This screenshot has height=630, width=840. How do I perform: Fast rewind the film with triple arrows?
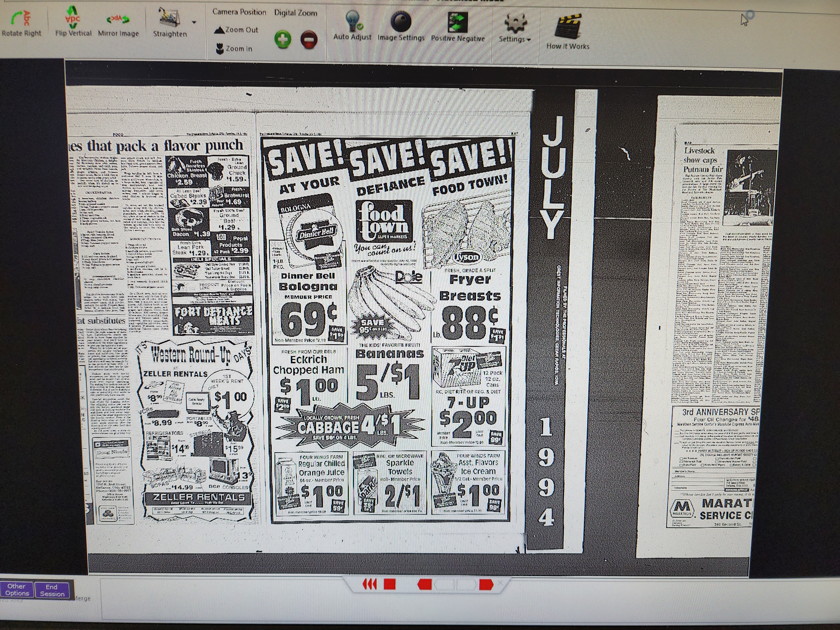(370, 584)
